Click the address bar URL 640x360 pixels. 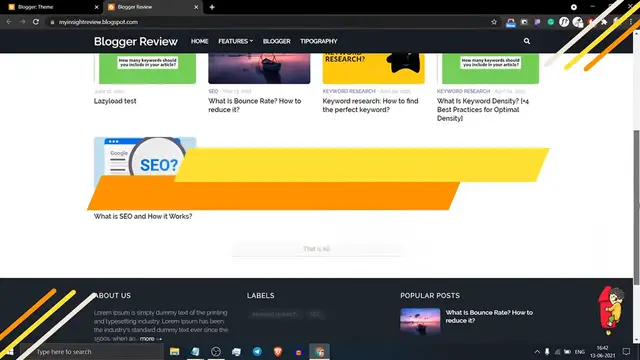coord(98,22)
